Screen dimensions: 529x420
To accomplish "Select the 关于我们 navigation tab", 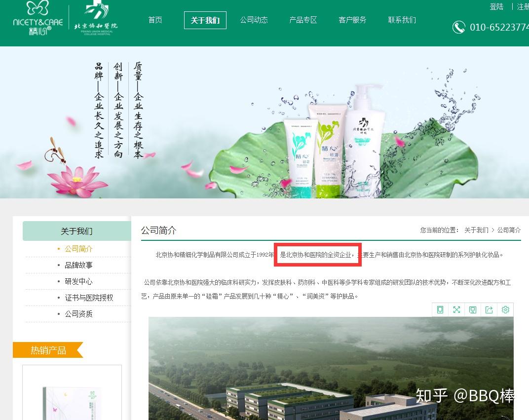I will coord(205,20).
